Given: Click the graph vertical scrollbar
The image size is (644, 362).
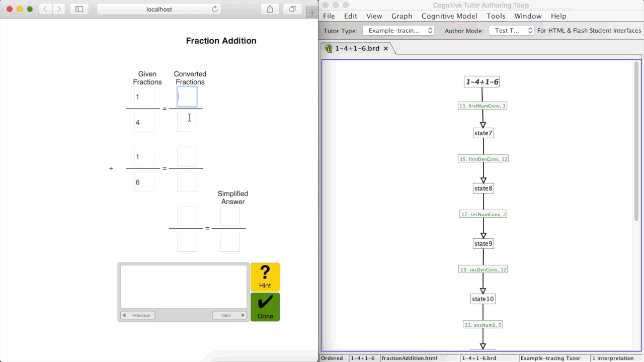Looking at the screenshot, I should pyautogui.click(x=636, y=141).
